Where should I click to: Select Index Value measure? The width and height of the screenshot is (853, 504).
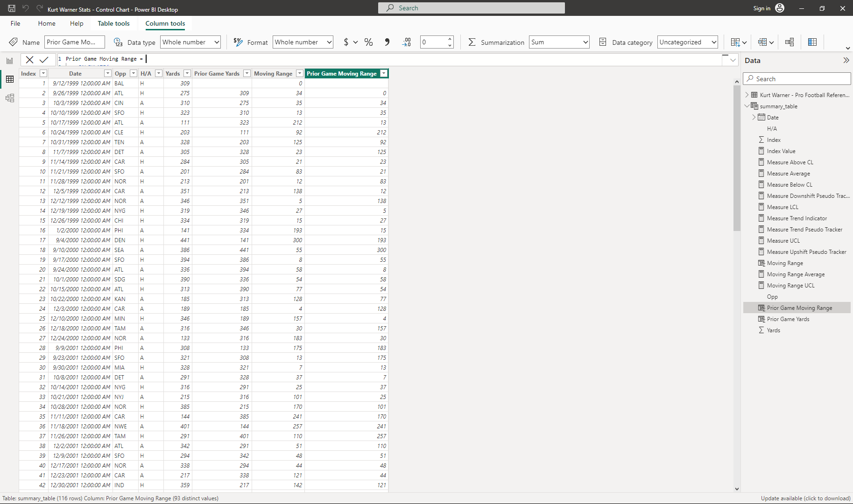pyautogui.click(x=781, y=151)
